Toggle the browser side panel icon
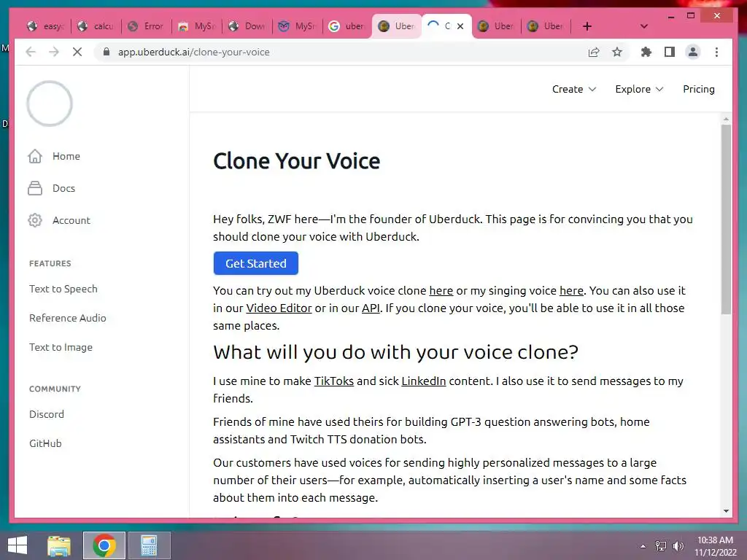This screenshot has height=560, width=747. click(x=670, y=52)
